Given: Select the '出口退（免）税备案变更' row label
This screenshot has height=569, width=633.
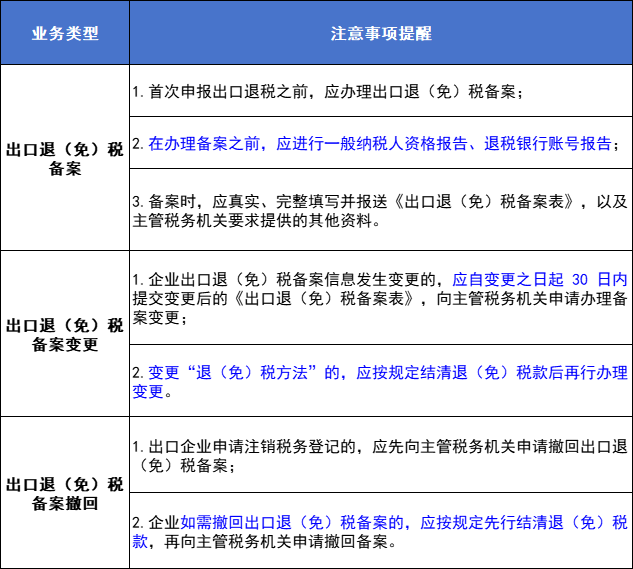Looking at the screenshot, I should click(x=65, y=334).
